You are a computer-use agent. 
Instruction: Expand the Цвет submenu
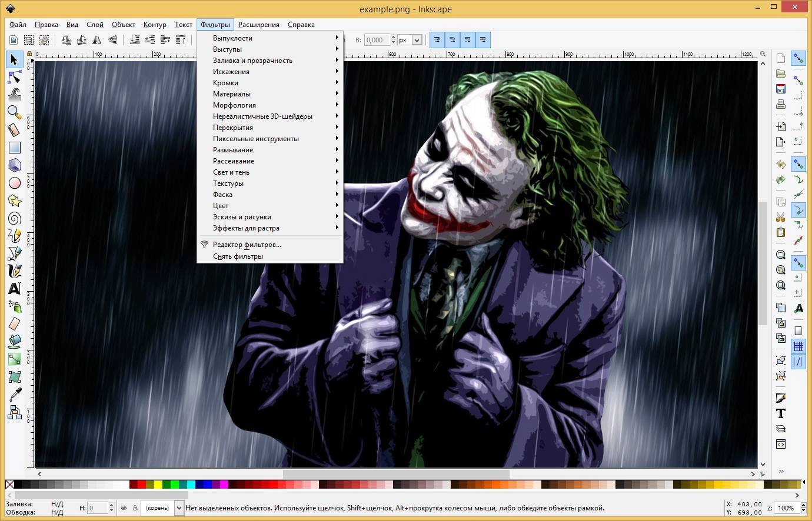pos(270,206)
